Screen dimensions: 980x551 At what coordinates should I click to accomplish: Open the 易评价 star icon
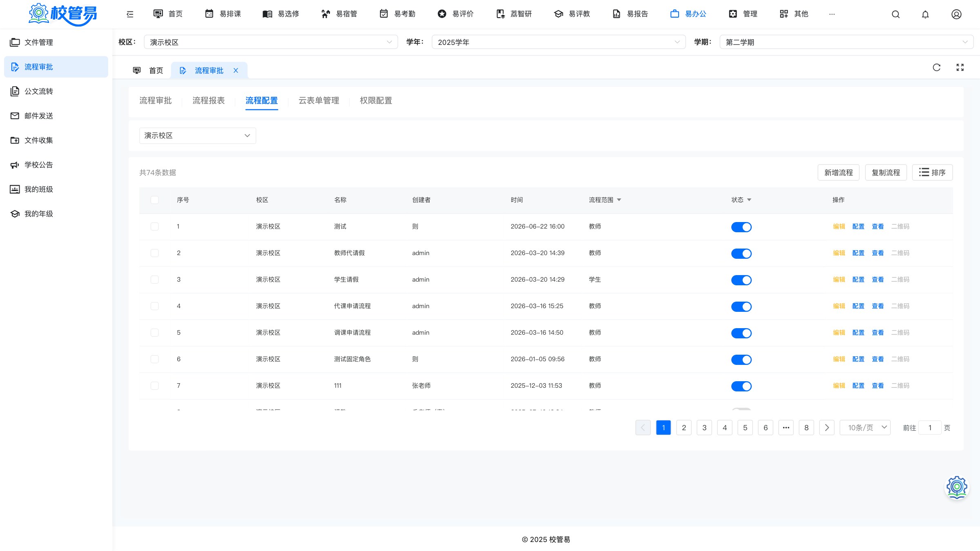point(442,14)
